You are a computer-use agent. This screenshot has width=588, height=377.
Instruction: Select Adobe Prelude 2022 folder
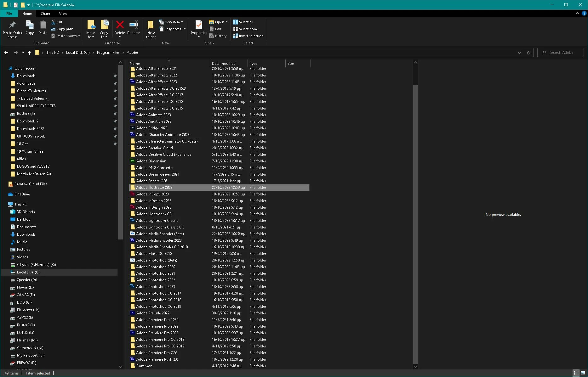point(219,313)
